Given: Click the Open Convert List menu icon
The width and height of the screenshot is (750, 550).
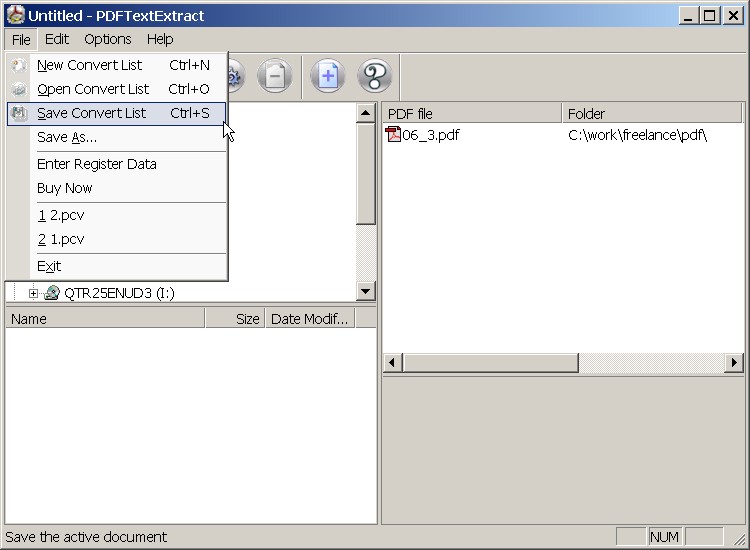Looking at the screenshot, I should 19,89.
